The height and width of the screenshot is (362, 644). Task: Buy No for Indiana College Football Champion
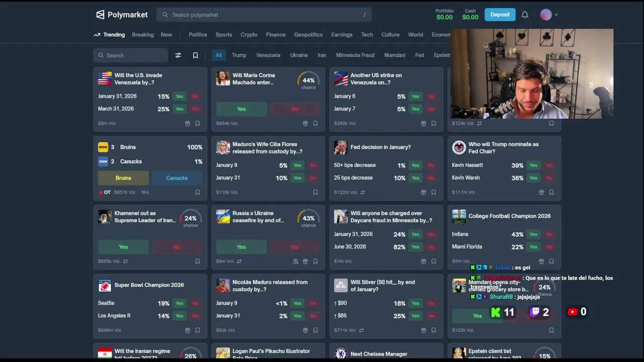[x=549, y=234]
